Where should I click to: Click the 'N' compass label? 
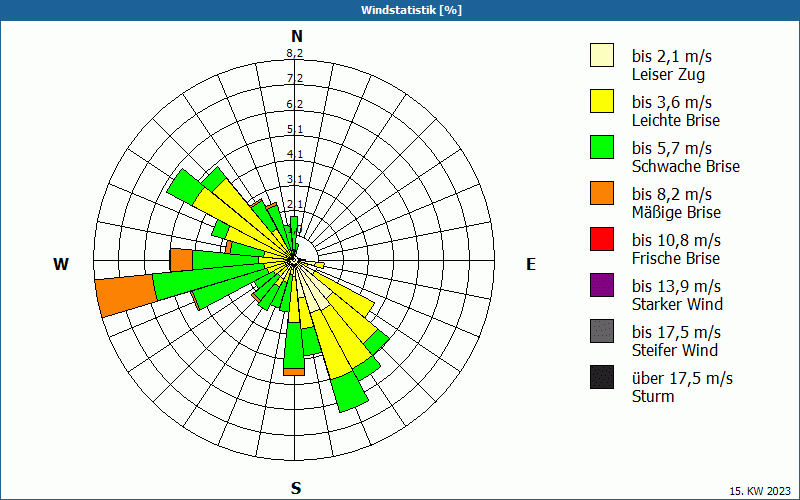[297, 37]
